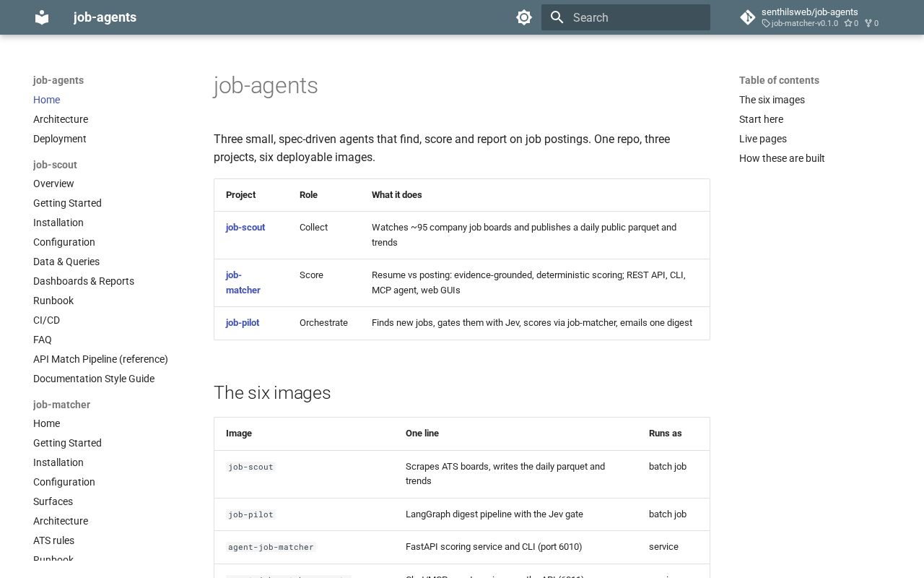Click the 'Orchestrate' role cell

coord(323,322)
